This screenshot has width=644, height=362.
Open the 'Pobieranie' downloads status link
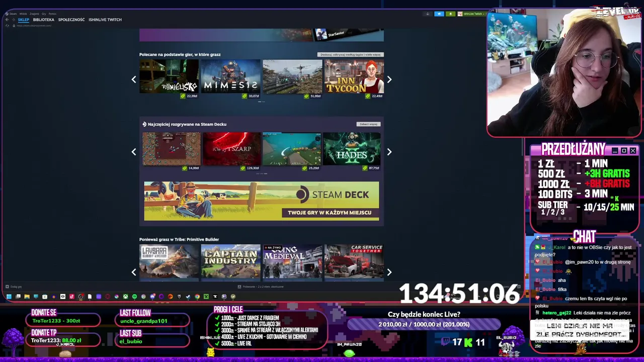point(262,287)
